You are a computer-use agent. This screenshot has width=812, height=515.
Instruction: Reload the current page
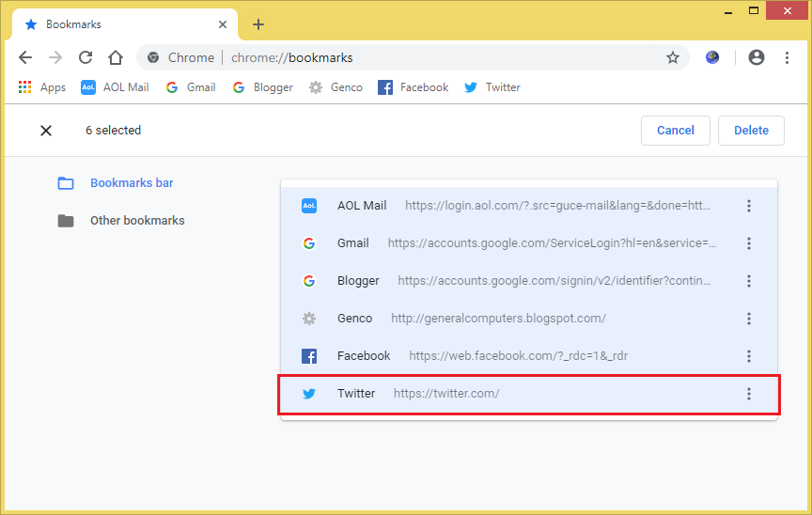[x=86, y=57]
